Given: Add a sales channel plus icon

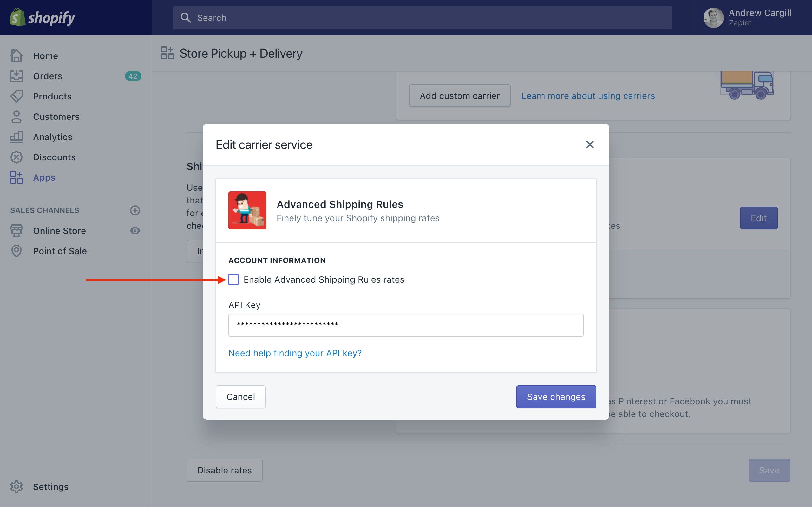Looking at the screenshot, I should click(135, 210).
